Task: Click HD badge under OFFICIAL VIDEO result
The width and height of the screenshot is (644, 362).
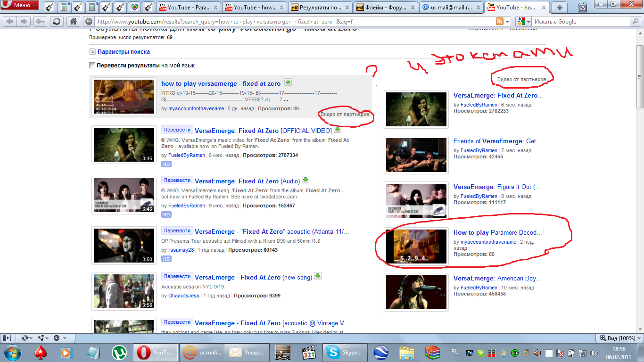Action: pyautogui.click(x=166, y=165)
